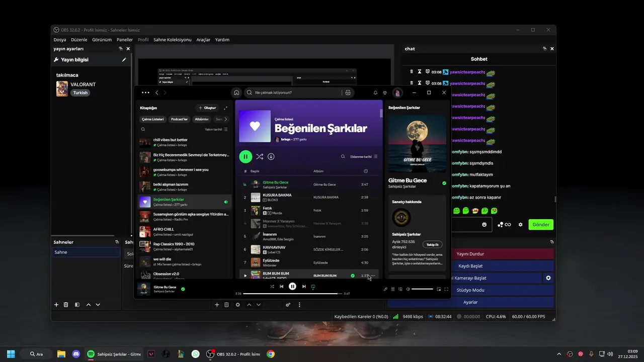Toggle shuffle in the bottom player bar
The image size is (644, 362).
(272, 286)
